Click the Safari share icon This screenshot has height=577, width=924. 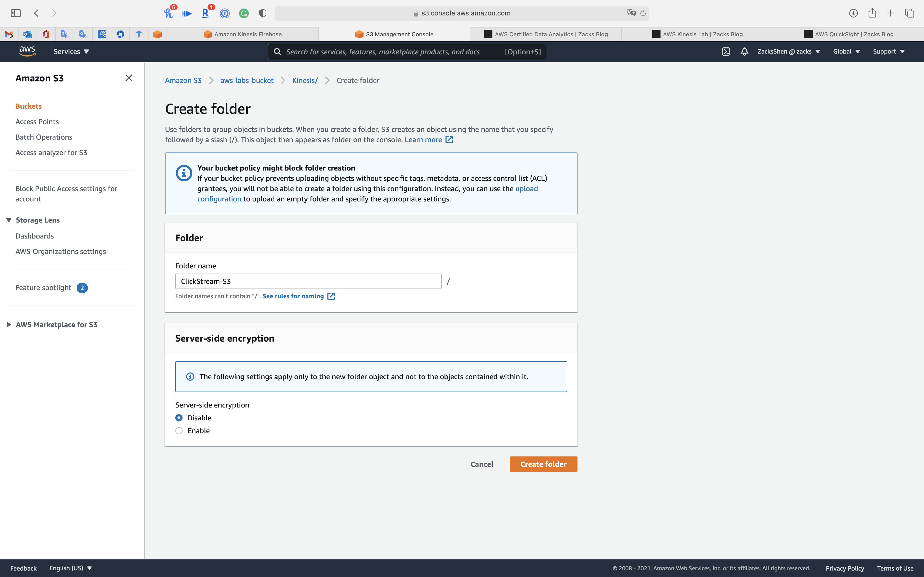(x=872, y=13)
